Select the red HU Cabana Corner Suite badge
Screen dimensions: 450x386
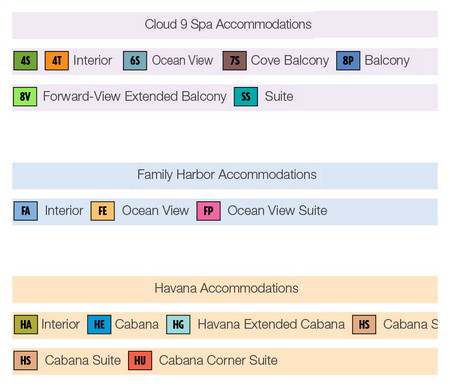[140, 361]
